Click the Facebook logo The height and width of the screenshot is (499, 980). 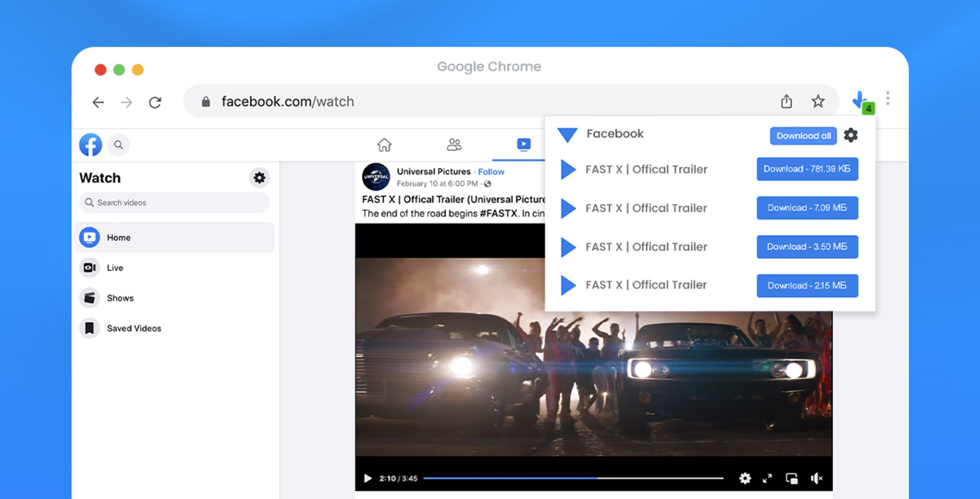91,145
